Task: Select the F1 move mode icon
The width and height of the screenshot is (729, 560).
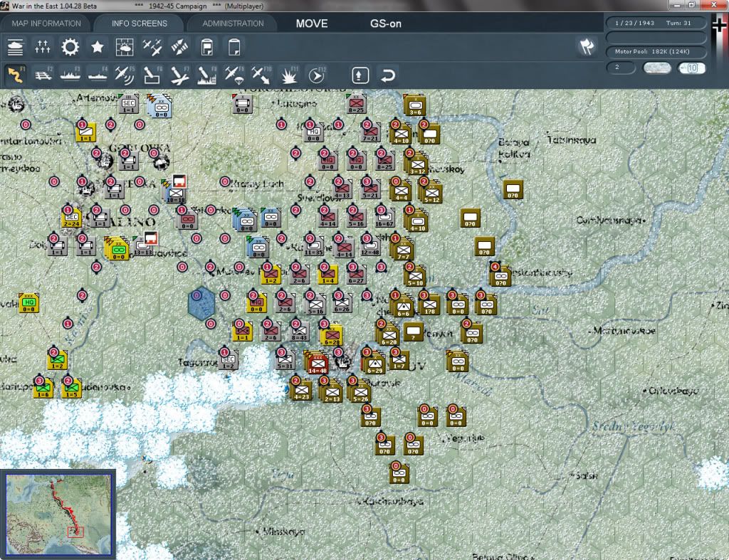Action: (16, 75)
